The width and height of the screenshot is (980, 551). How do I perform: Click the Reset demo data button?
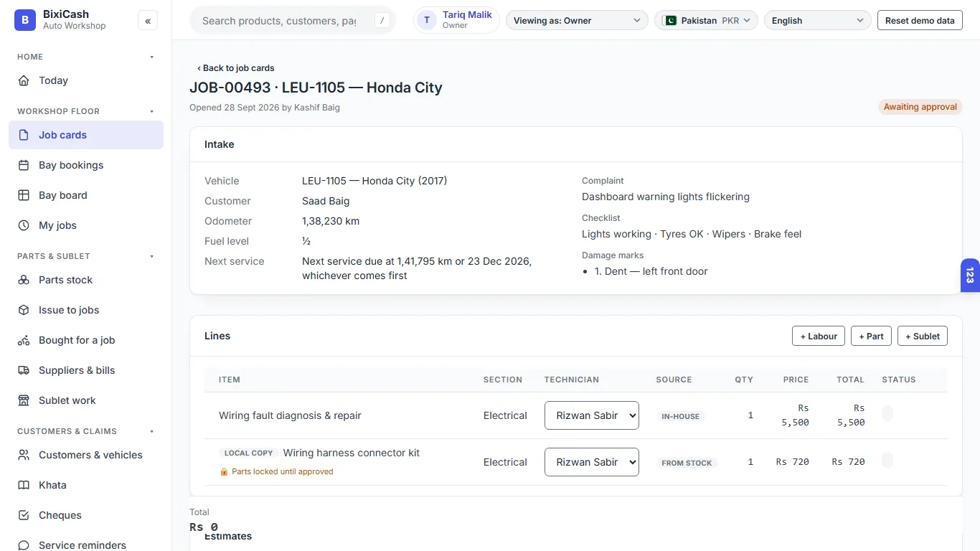click(x=920, y=21)
